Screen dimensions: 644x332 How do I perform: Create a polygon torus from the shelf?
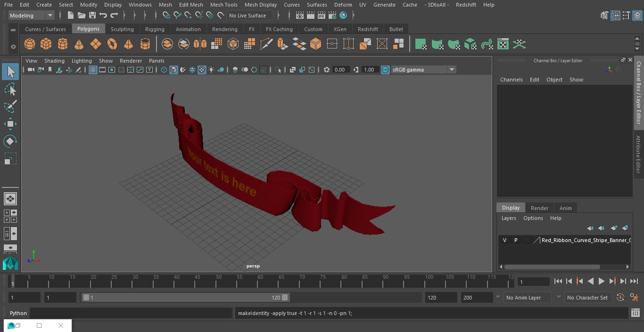[x=112, y=44]
